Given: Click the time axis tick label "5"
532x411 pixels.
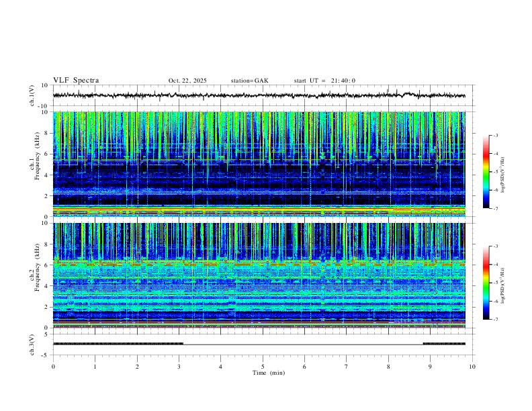Looking at the screenshot, I should 263,367.
